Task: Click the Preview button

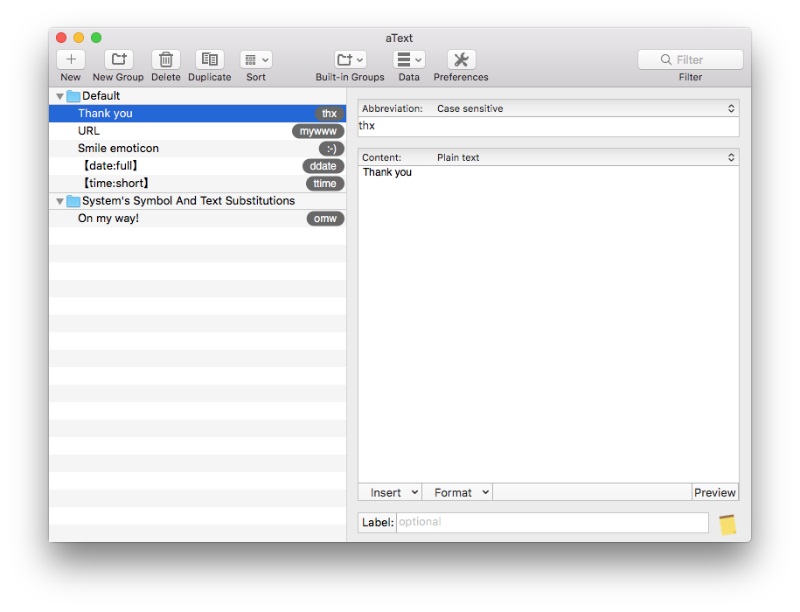Action: 716,492
